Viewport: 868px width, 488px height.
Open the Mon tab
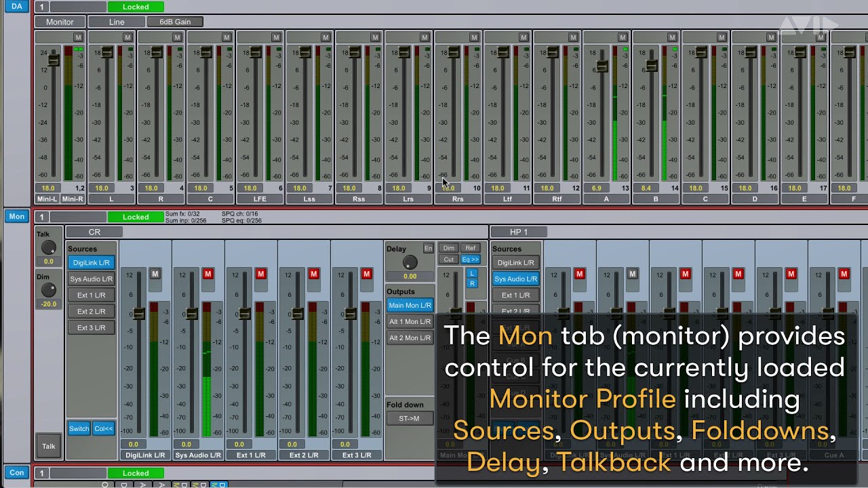click(16, 216)
